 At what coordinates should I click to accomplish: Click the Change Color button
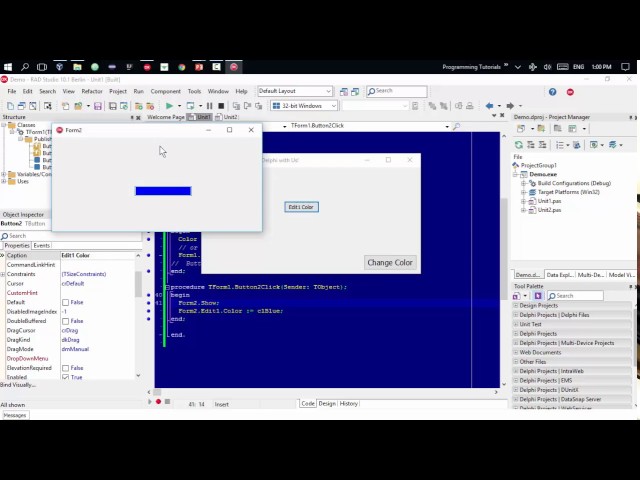390,262
